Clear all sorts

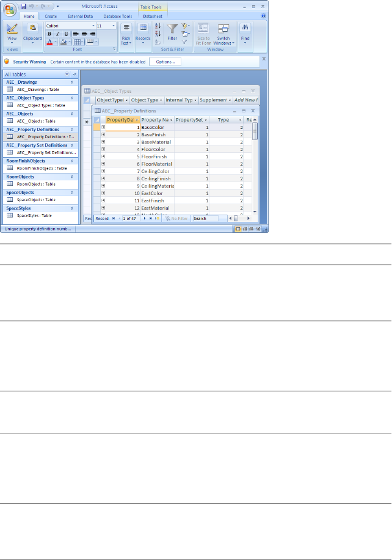point(158,42)
